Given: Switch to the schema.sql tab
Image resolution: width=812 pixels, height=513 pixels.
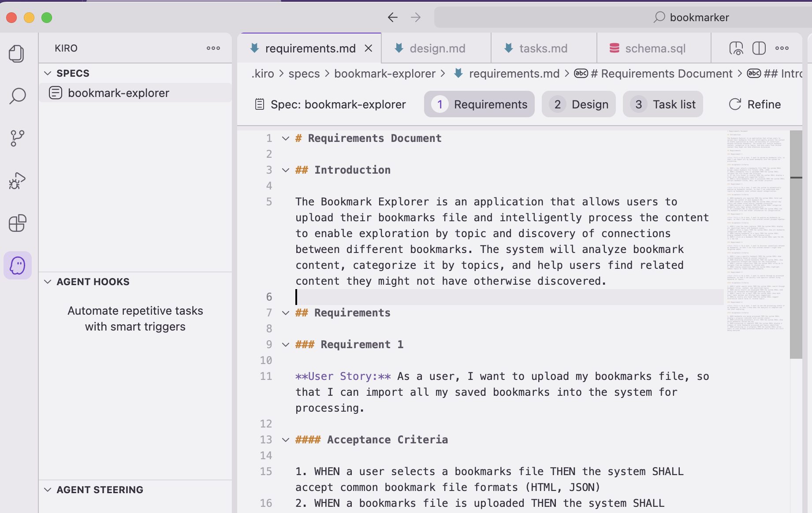Looking at the screenshot, I should [654, 48].
